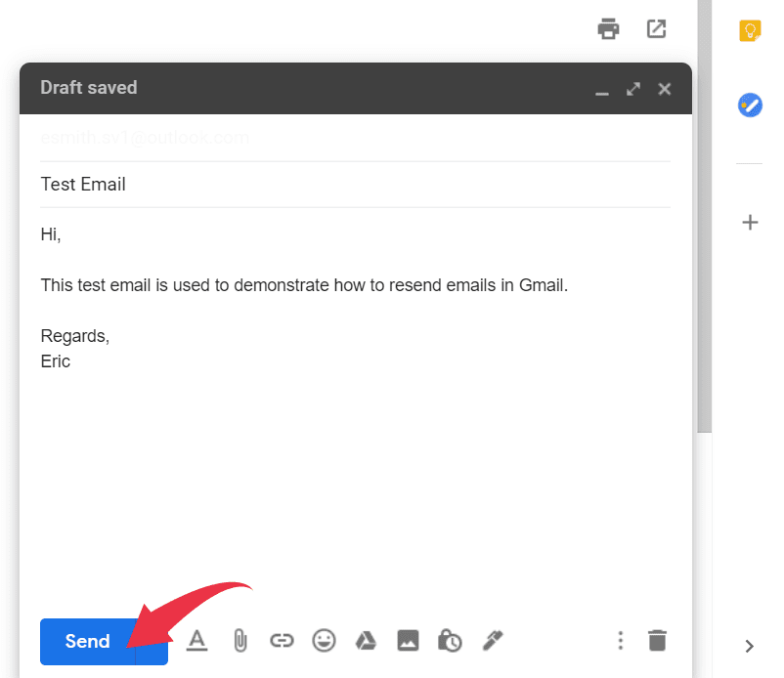The height and width of the screenshot is (678, 784).
Task: Discard draft with trash icon
Action: [658, 641]
